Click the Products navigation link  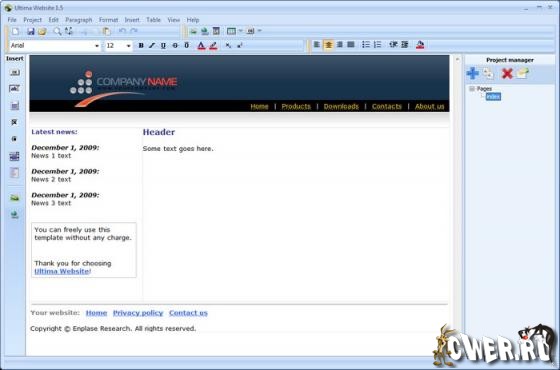[296, 106]
